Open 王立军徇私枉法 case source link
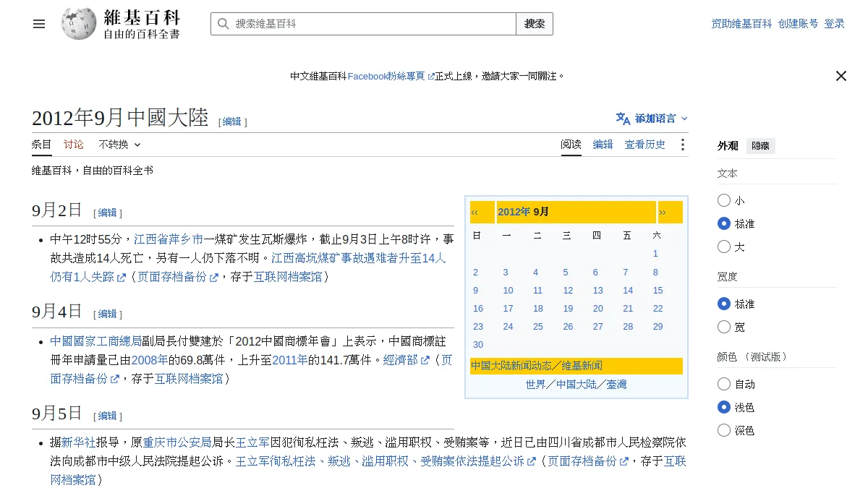Image resolution: width=868 pixels, height=488 pixels. [x=386, y=461]
